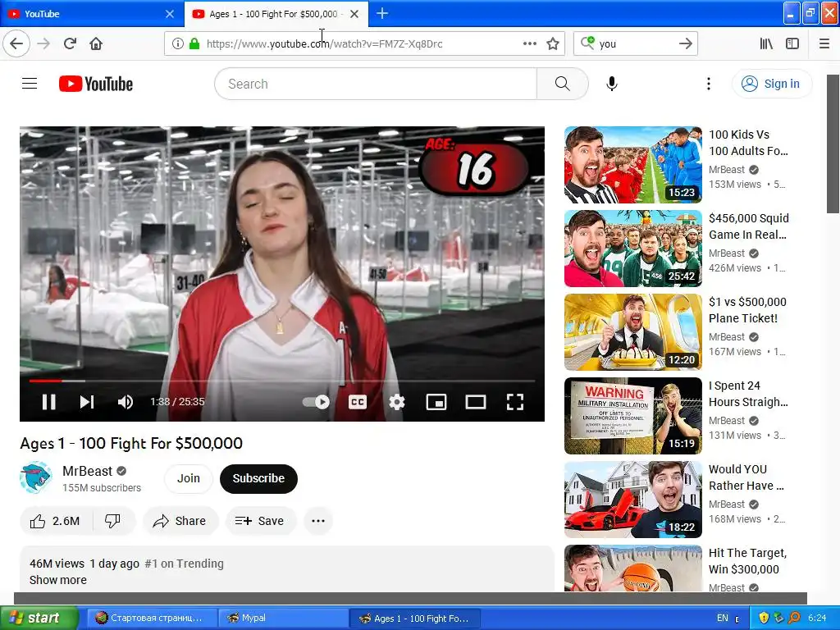Submit browser search with arrow

[685, 44]
